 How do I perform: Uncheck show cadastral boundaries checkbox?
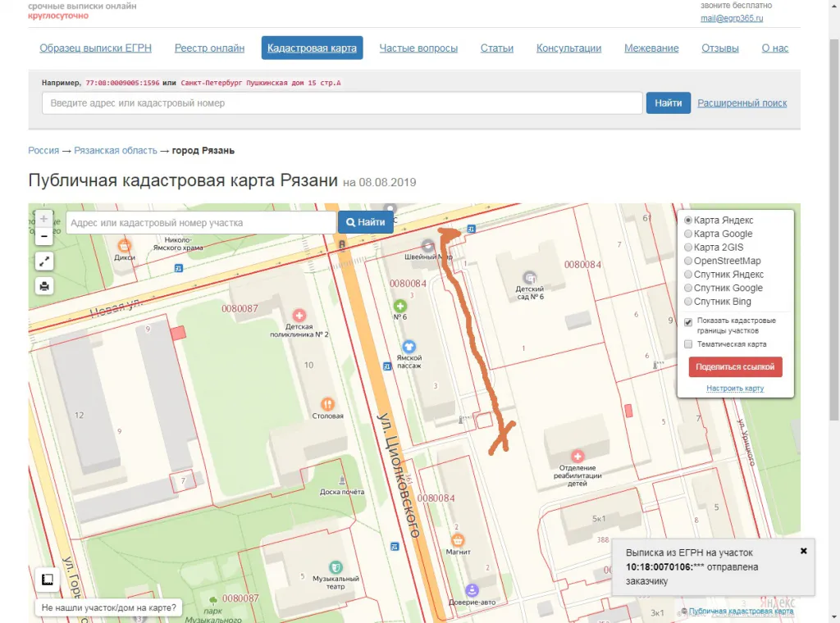point(689,322)
